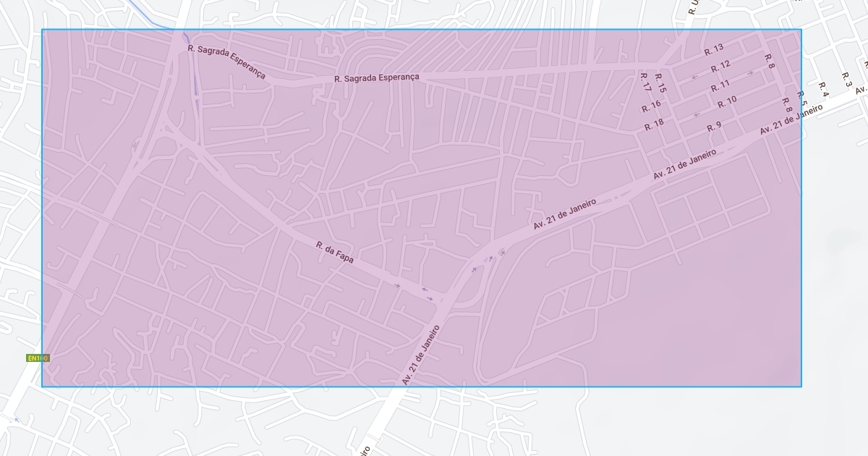This screenshot has height=456, width=868.
Task: Select the R. 11 street label
Action: pos(720,87)
